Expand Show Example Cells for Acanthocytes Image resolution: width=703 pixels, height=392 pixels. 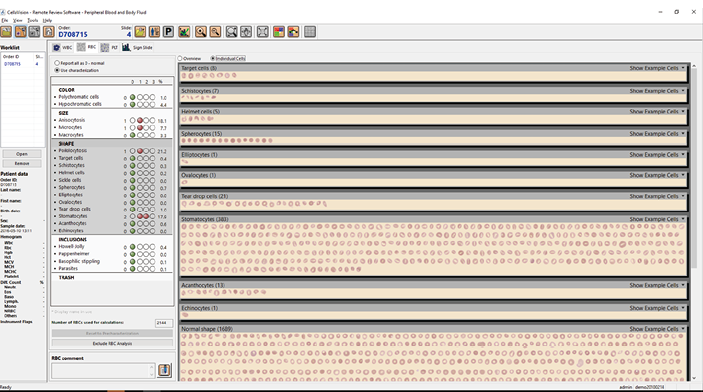click(x=657, y=285)
